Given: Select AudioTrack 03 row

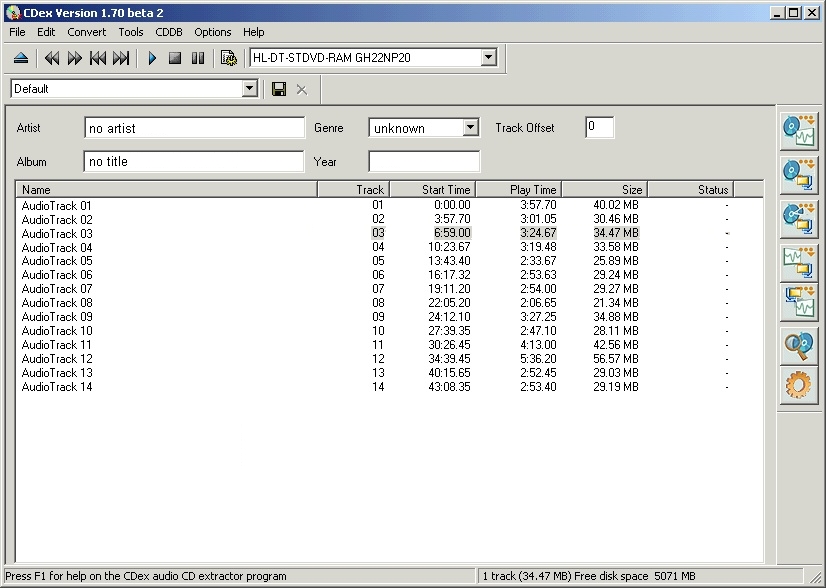Looking at the screenshot, I should click(389, 233).
